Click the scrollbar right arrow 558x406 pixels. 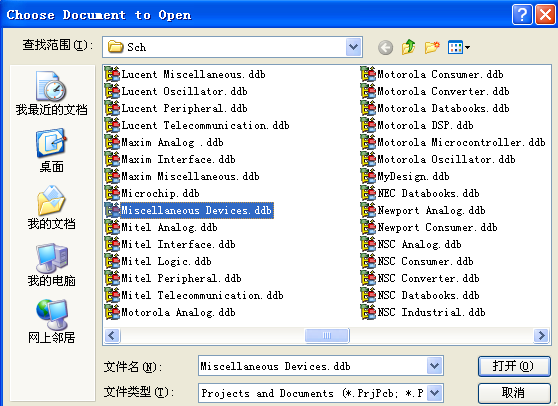[541, 335]
